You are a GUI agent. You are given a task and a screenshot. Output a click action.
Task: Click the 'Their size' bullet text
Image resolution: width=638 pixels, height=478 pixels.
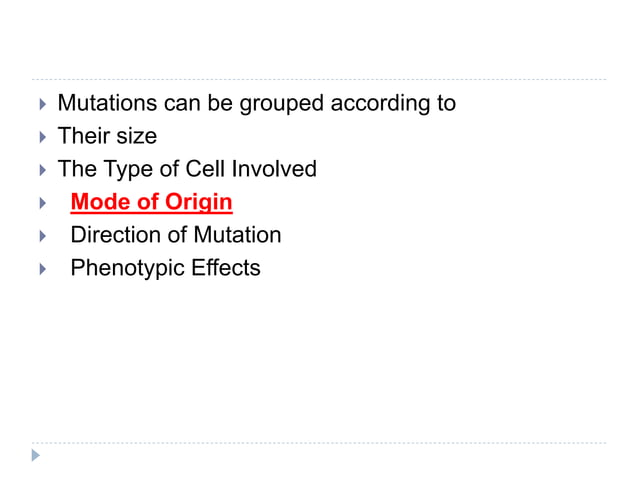tap(107, 136)
